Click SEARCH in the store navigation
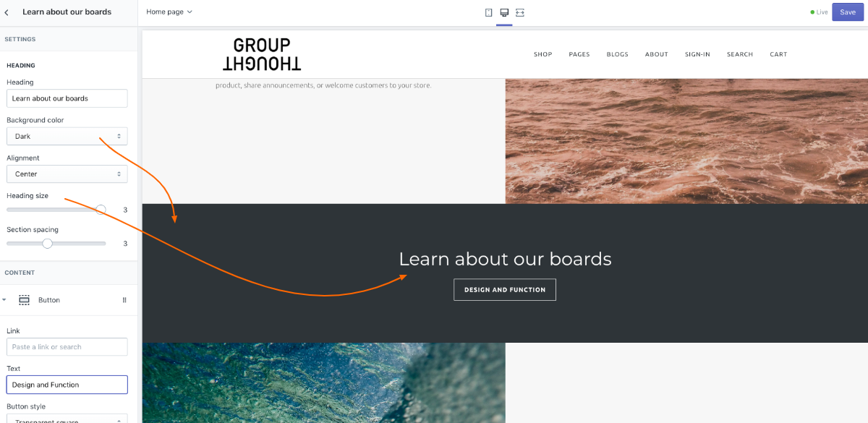Screen dimensions: 868x423 (740, 54)
